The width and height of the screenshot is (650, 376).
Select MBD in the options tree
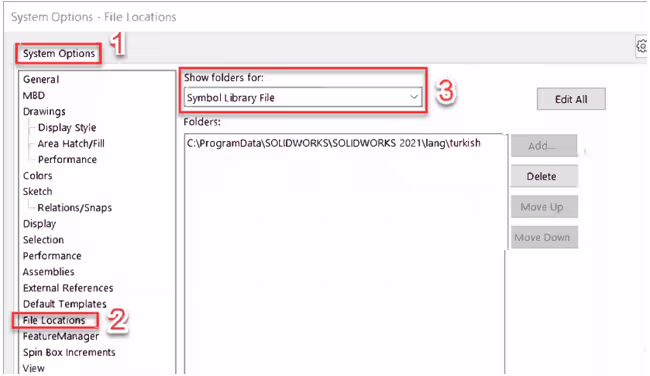[34, 95]
